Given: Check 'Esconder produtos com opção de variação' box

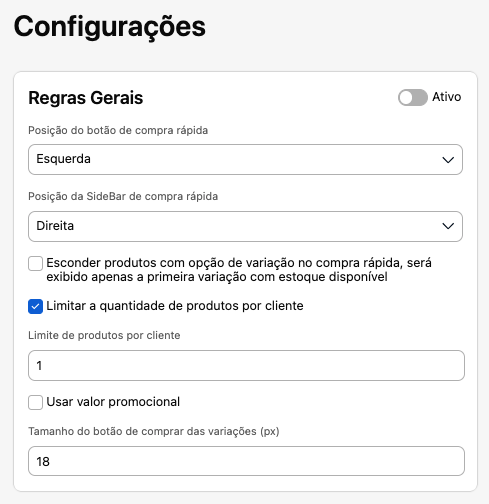Looking at the screenshot, I should 35,264.
